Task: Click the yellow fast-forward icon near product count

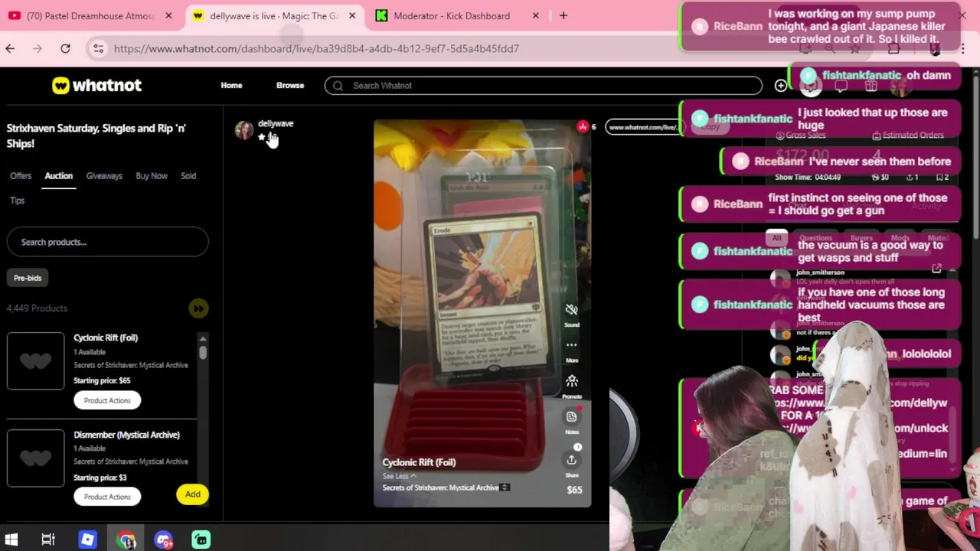Action: 198,308
